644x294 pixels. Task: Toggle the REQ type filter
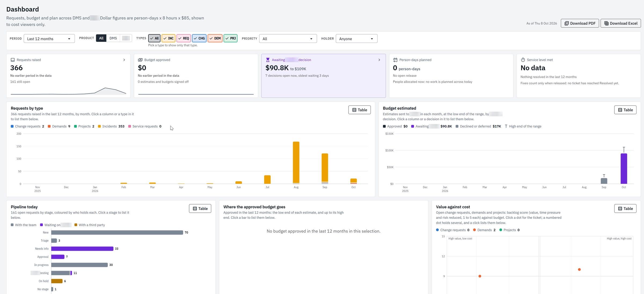[184, 38]
